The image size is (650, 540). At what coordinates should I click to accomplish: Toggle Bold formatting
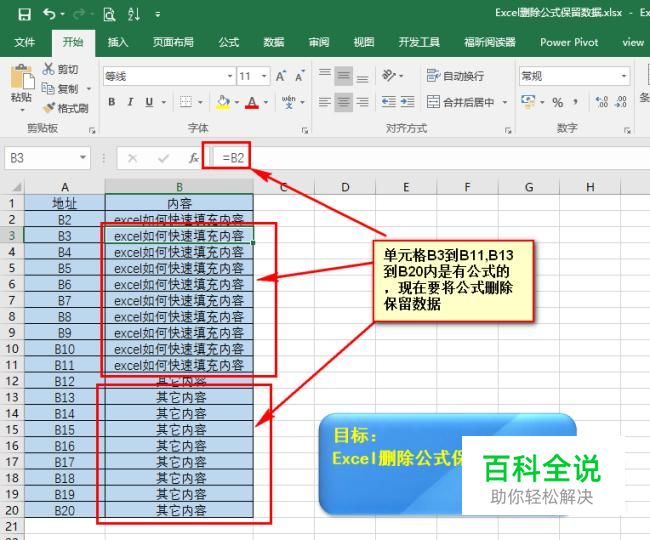click(x=112, y=102)
